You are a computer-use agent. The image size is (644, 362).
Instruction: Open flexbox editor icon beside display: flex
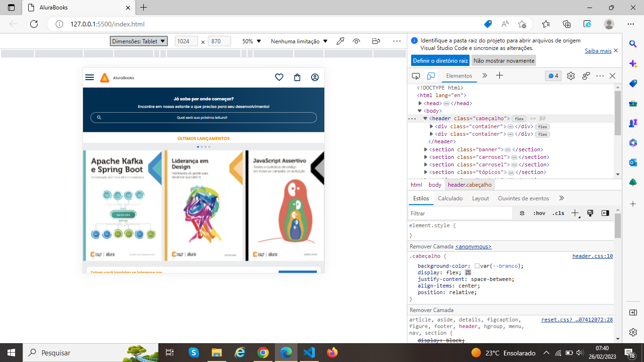(468, 272)
